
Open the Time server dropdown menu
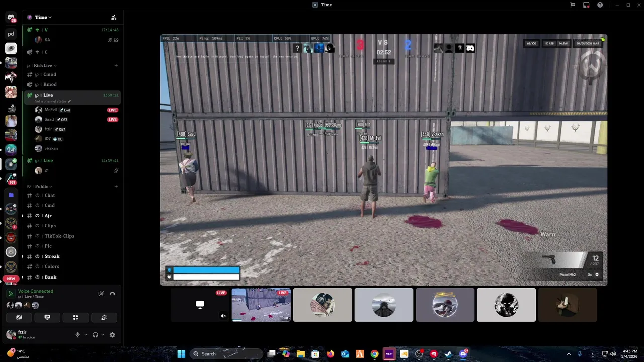(43, 17)
